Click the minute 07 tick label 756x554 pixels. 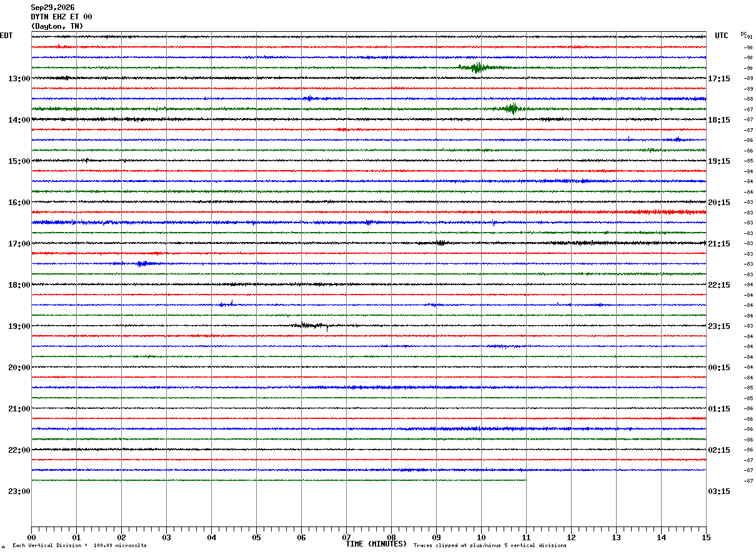coord(346,537)
